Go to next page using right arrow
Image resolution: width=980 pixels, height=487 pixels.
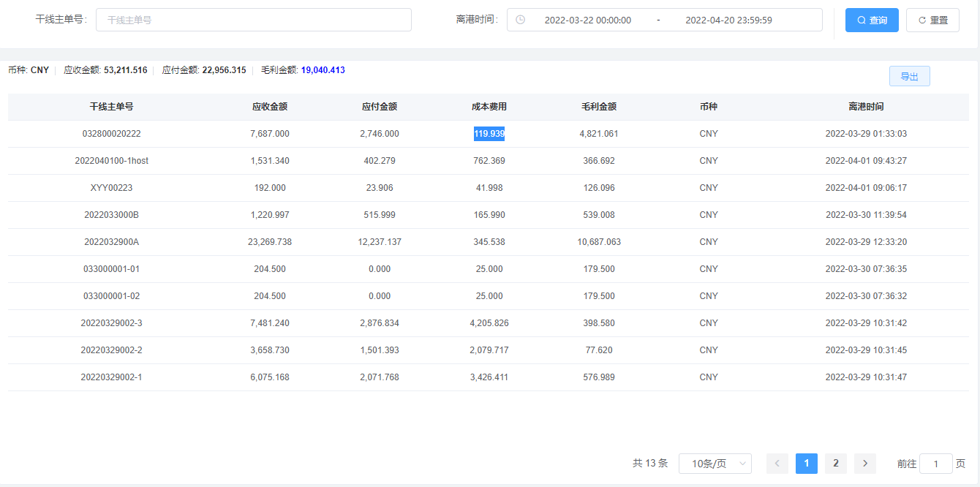pyautogui.click(x=865, y=463)
